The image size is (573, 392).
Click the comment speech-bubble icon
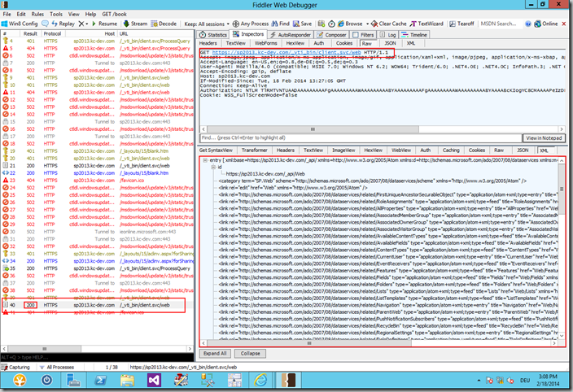pos(45,24)
